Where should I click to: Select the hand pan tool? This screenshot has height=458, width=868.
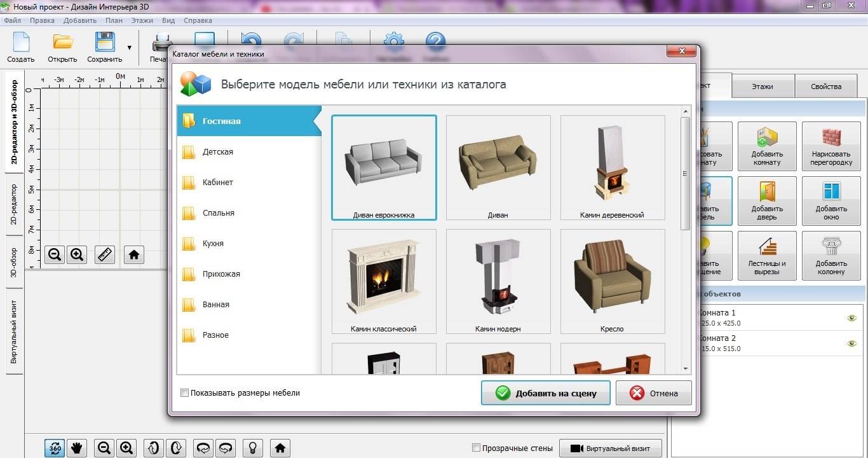pos(77,448)
